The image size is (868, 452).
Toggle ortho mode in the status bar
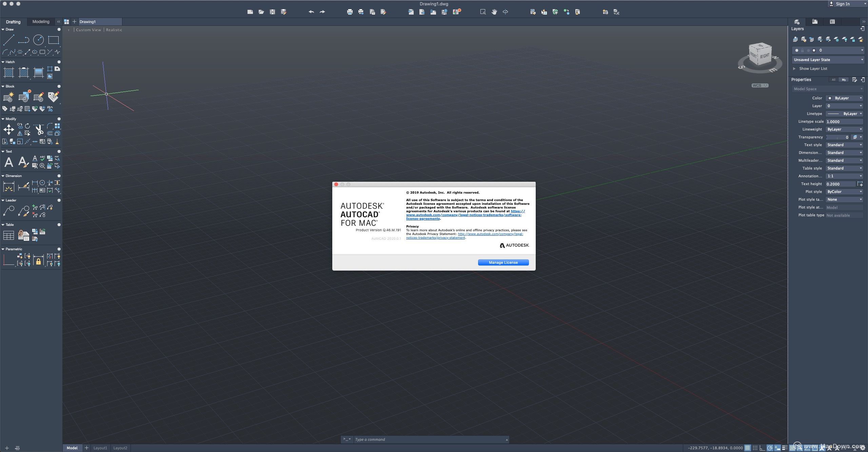(x=762, y=448)
